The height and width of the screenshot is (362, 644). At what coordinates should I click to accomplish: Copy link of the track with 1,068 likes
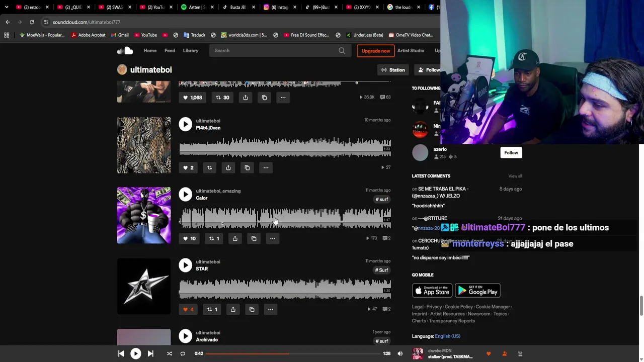click(264, 98)
